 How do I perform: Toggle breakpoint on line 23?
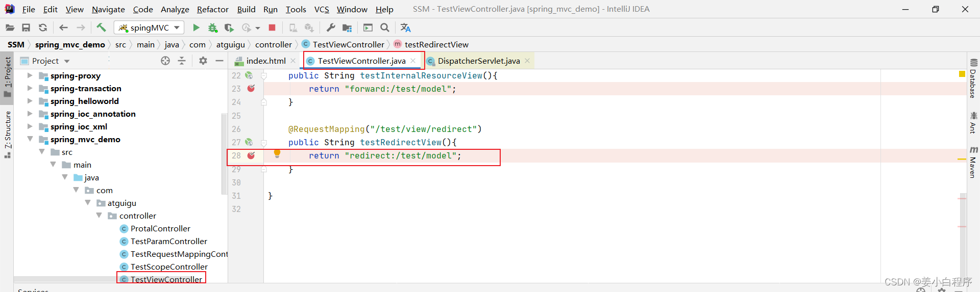pyautogui.click(x=251, y=88)
